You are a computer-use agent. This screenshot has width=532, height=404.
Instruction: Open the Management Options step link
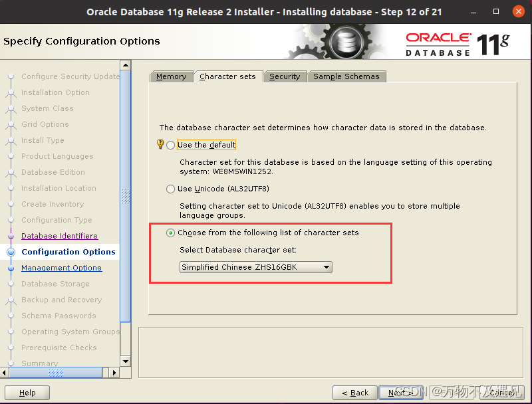61,268
